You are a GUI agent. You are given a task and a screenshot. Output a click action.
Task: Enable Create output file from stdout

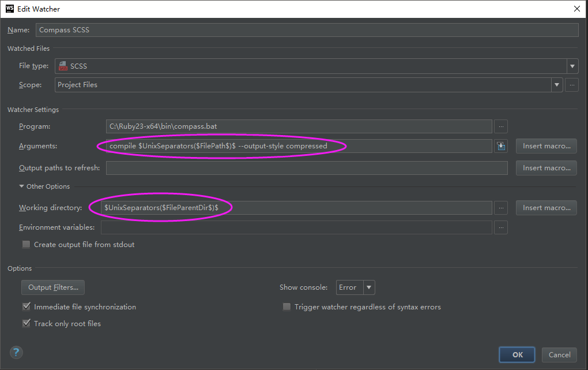pos(26,244)
